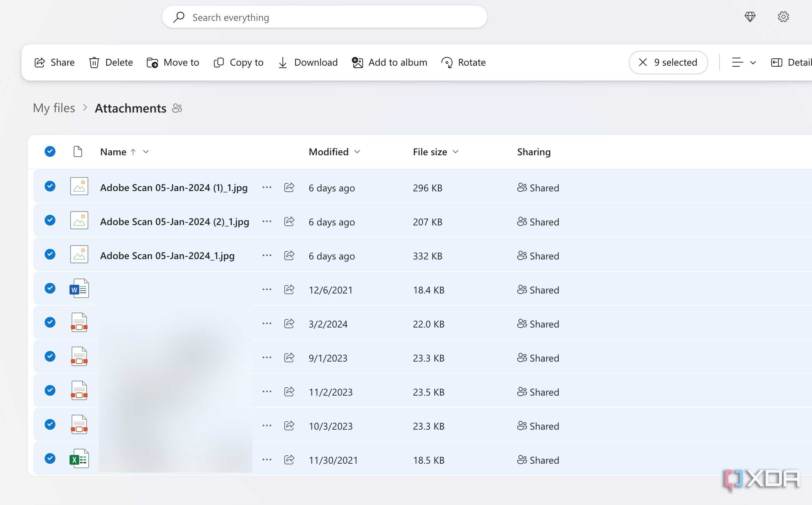
Task: Expand the File size column dropdown
Action: (x=456, y=152)
